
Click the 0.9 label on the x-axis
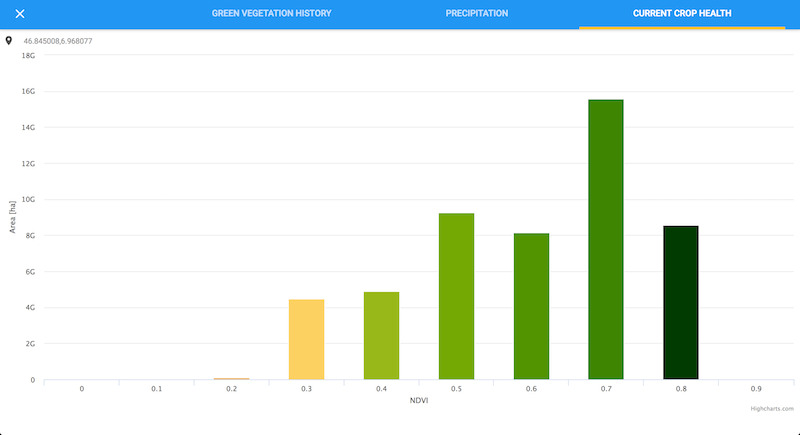point(756,388)
